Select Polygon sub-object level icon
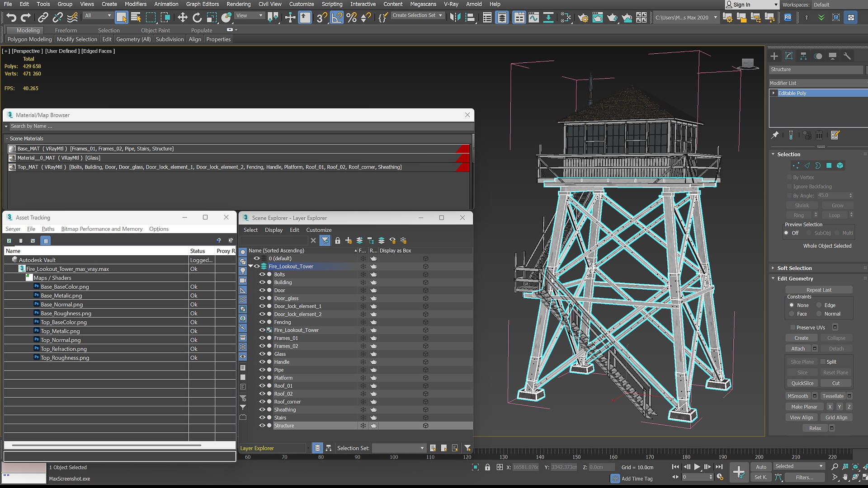868x488 pixels. [829, 166]
